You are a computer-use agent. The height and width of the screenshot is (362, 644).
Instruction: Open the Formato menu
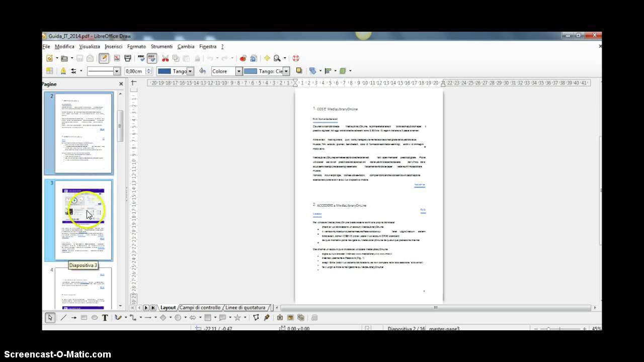136,46
